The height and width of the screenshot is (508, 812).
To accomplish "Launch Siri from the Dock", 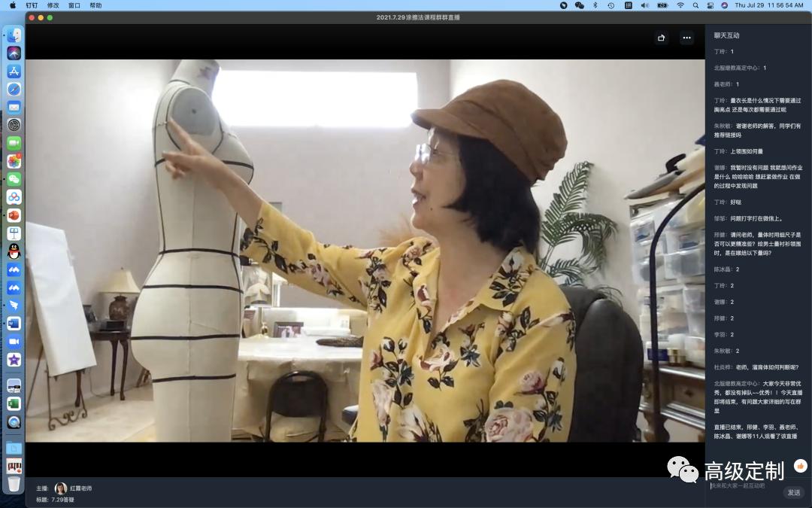I will (x=14, y=53).
